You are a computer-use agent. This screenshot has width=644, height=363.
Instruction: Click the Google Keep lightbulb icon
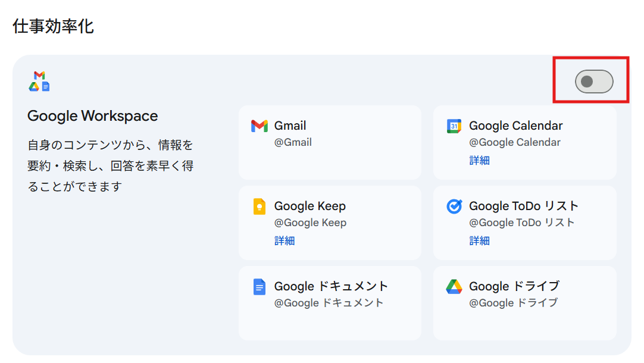(x=259, y=206)
